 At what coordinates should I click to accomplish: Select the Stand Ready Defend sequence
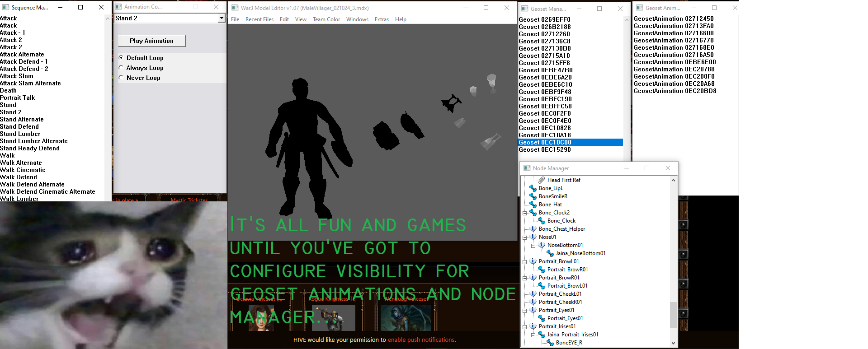(30, 148)
